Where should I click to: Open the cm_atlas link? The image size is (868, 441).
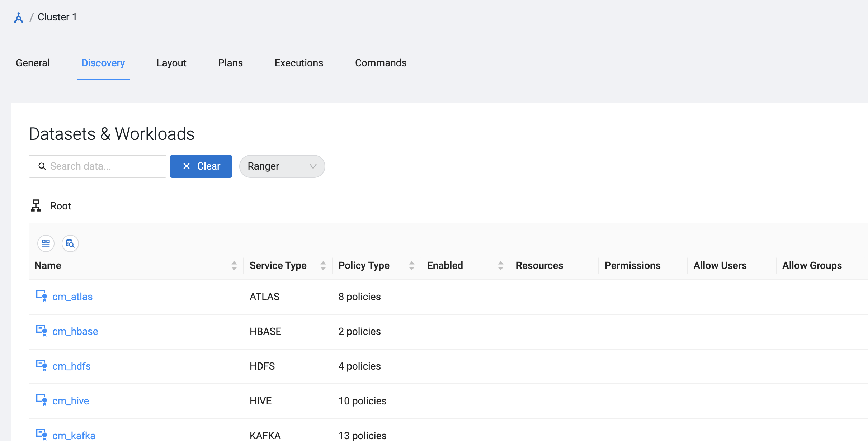tap(72, 297)
